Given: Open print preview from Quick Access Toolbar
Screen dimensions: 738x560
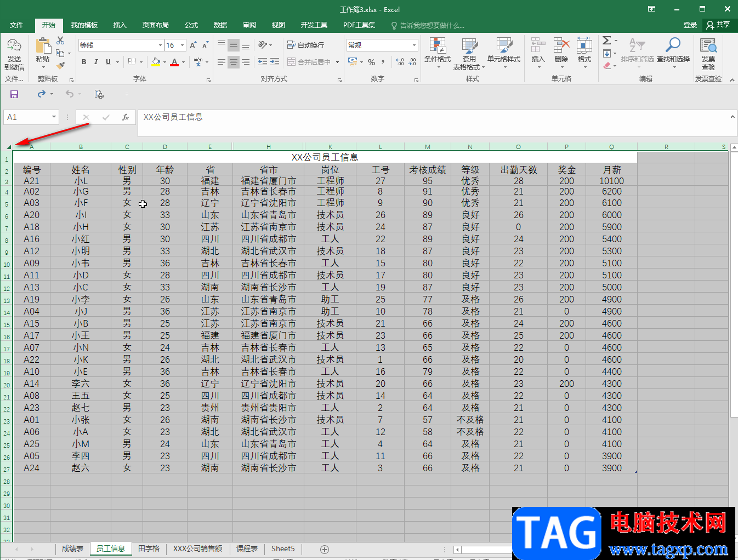Looking at the screenshot, I should pos(99,94).
